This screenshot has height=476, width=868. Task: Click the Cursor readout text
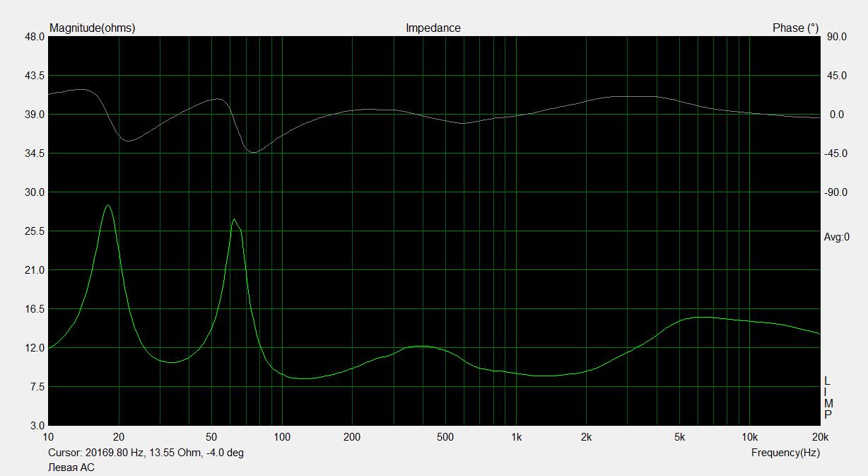(x=146, y=453)
